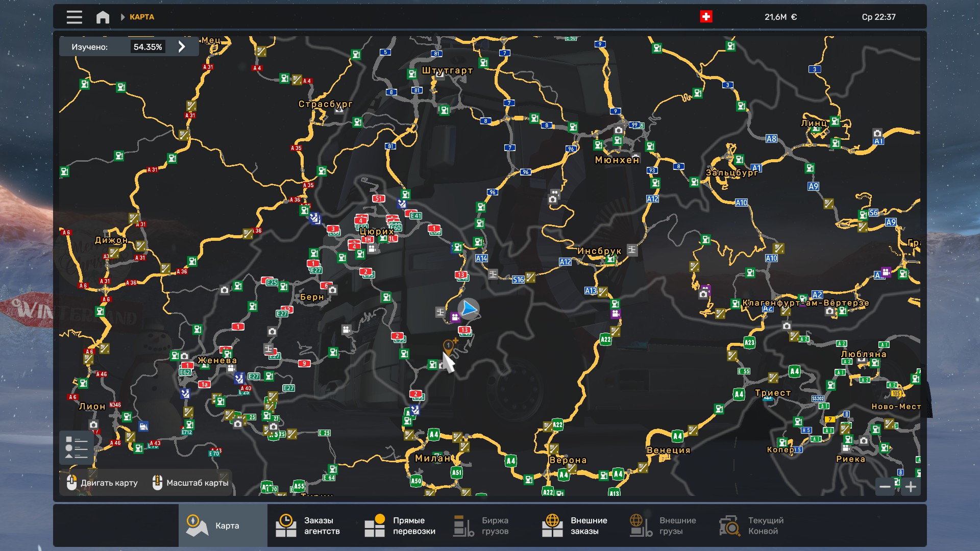Click the Зальцбург city label
The image size is (980, 551).
pos(732,173)
